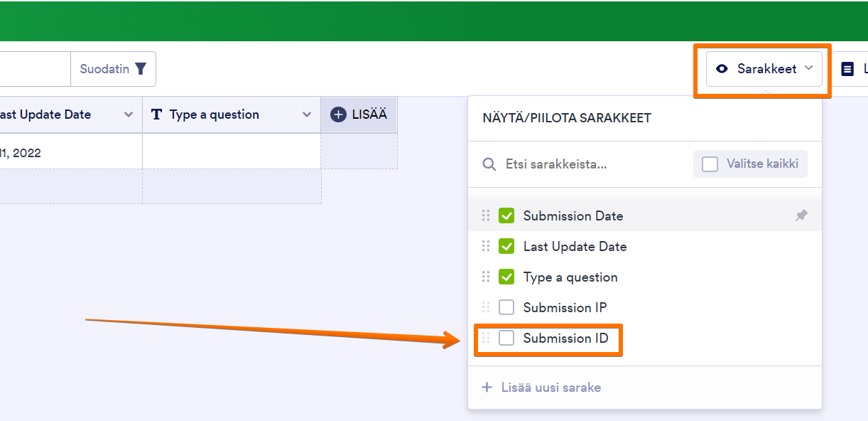This screenshot has height=421, width=868.
Task: Click the drag handle beside Type a question
Action: pos(486,277)
